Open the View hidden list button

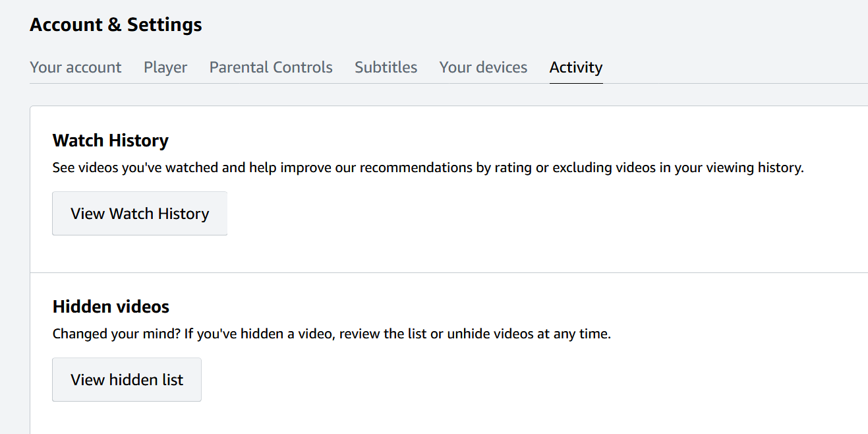pyautogui.click(x=127, y=380)
